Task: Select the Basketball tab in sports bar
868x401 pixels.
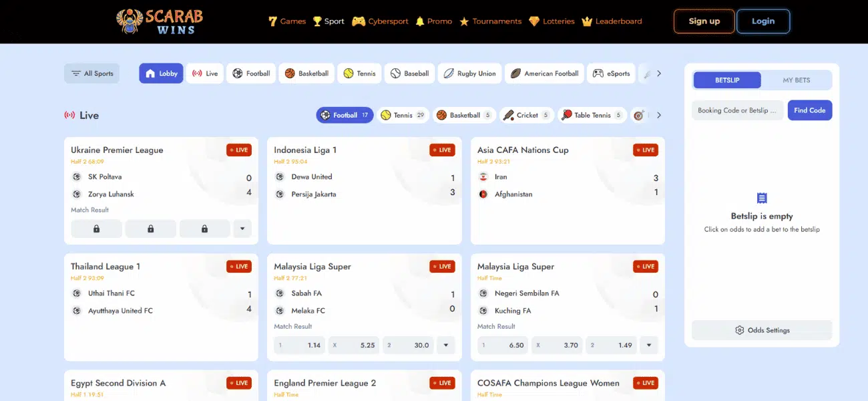Action: pyautogui.click(x=306, y=74)
